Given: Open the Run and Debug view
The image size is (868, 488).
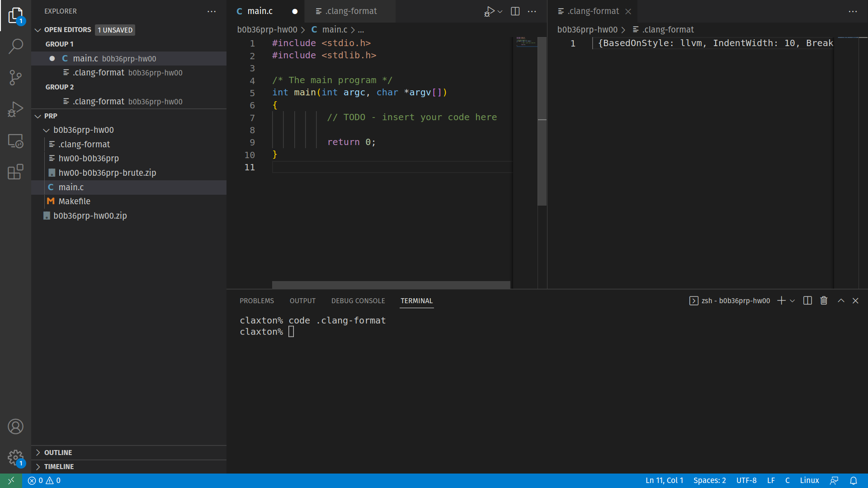Looking at the screenshot, I should (x=15, y=109).
